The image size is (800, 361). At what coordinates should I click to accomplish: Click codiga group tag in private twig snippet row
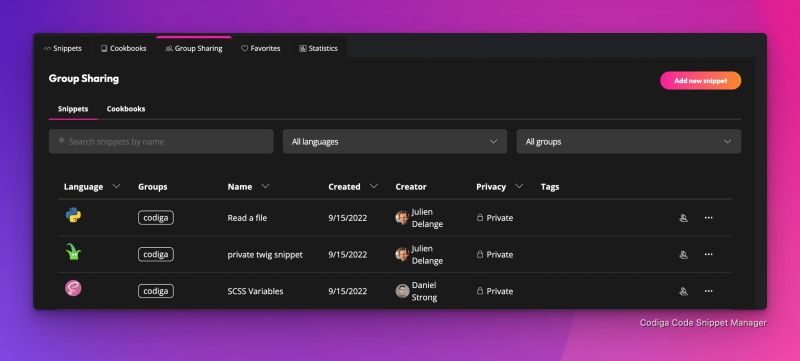point(156,254)
